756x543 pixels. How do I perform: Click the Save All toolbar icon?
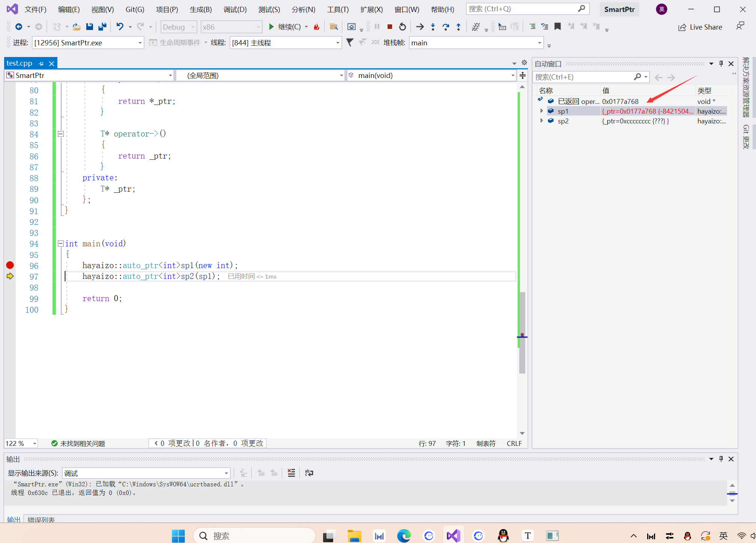click(102, 27)
